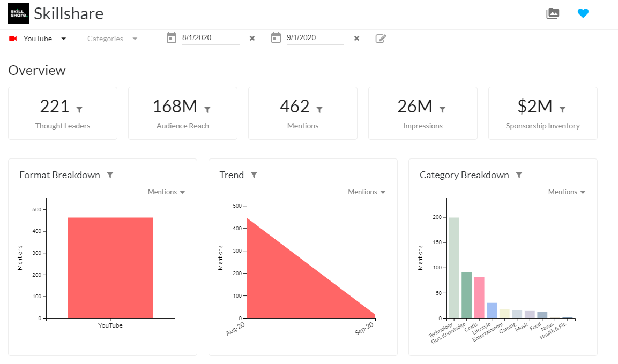618x364 pixels.
Task: Edit the 8/1/2020 start date field
Action: coord(211,38)
